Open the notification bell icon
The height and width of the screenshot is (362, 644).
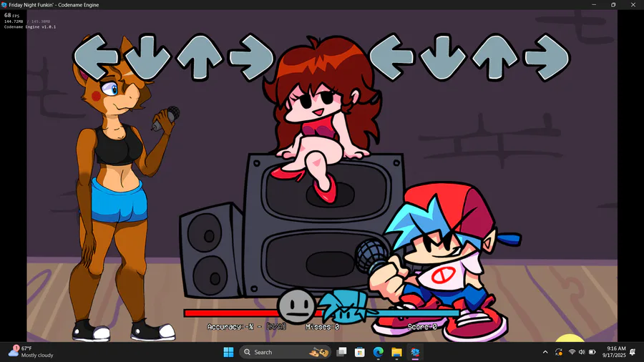tap(633, 352)
